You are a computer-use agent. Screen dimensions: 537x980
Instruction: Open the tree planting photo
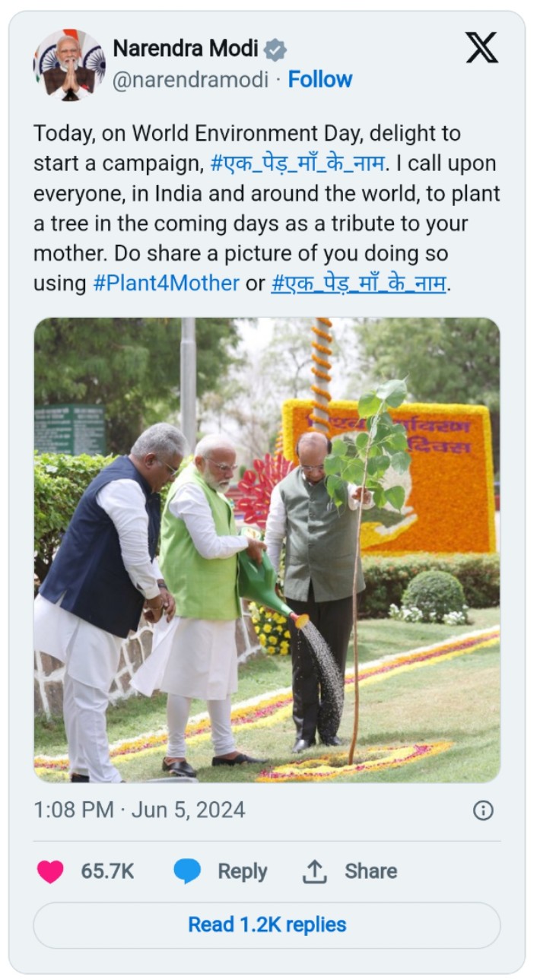click(267, 550)
